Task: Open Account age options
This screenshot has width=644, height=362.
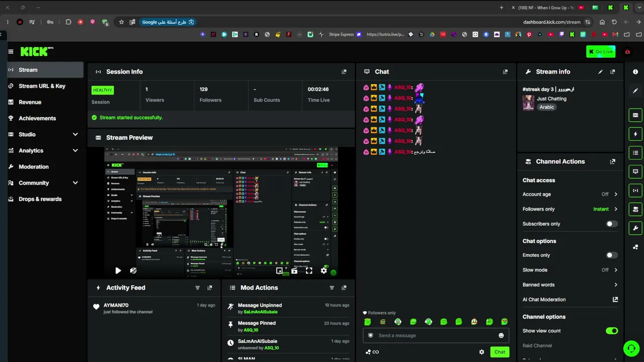Action: (570, 194)
